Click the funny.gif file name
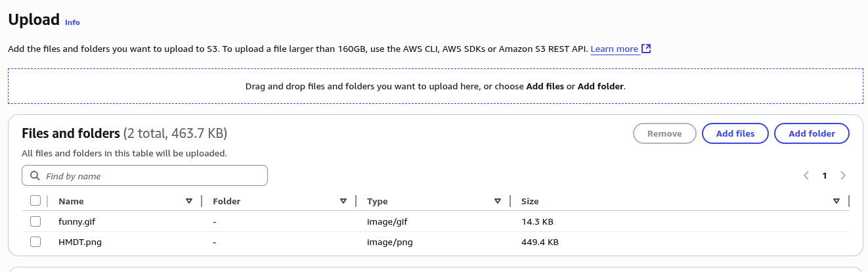The width and height of the screenshot is (868, 272). 77,221
